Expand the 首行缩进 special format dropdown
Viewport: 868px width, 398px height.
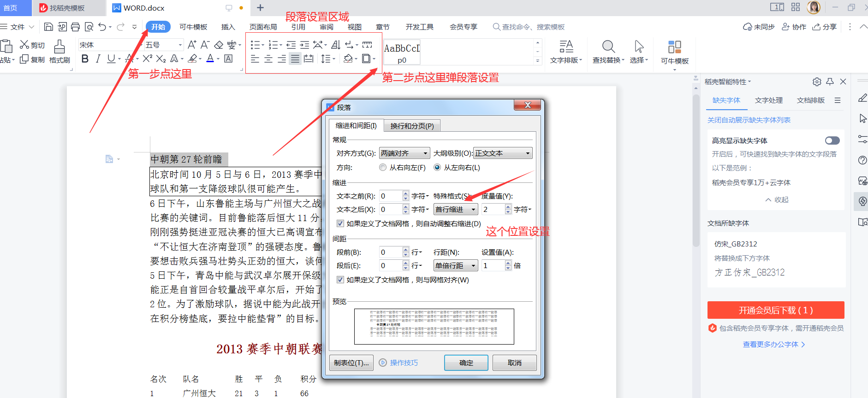tap(456, 210)
